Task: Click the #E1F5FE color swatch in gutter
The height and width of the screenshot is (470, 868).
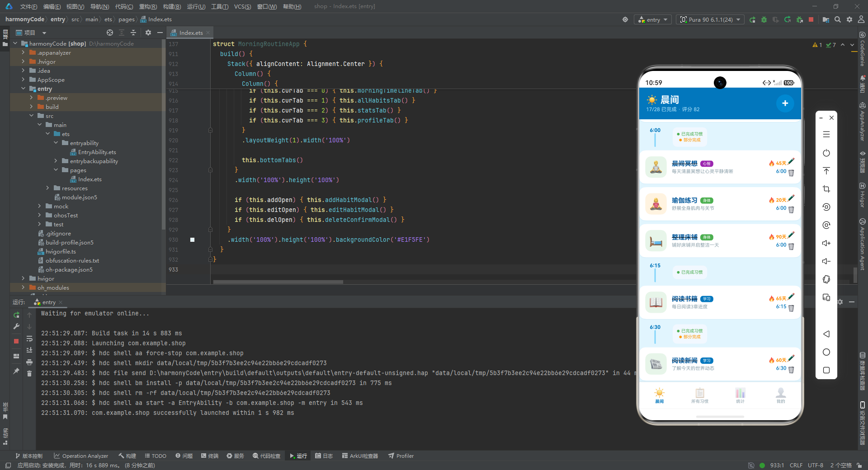Action: click(192, 240)
